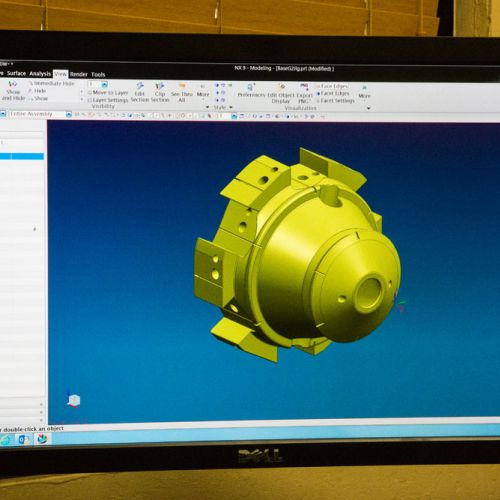Click the third-row first icon in Style group

click(x=217, y=100)
